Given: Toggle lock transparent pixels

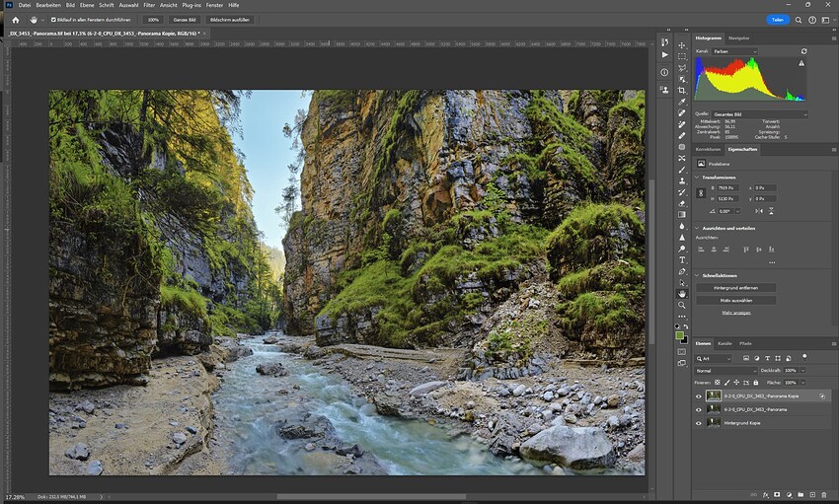Looking at the screenshot, I should 718,383.
